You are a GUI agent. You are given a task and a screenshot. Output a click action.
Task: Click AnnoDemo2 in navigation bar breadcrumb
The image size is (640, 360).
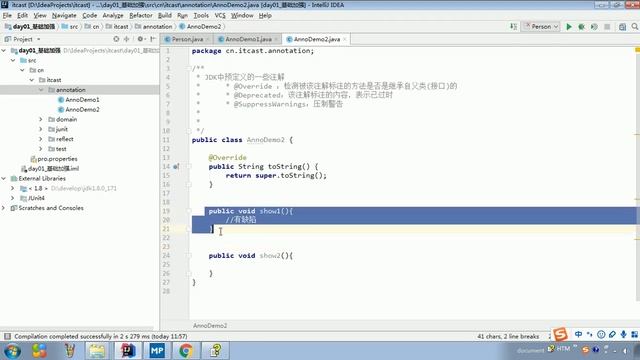[204, 27]
